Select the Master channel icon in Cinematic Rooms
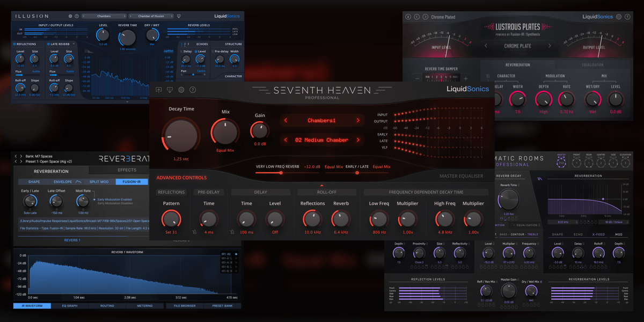644x322 pixels. point(561,162)
